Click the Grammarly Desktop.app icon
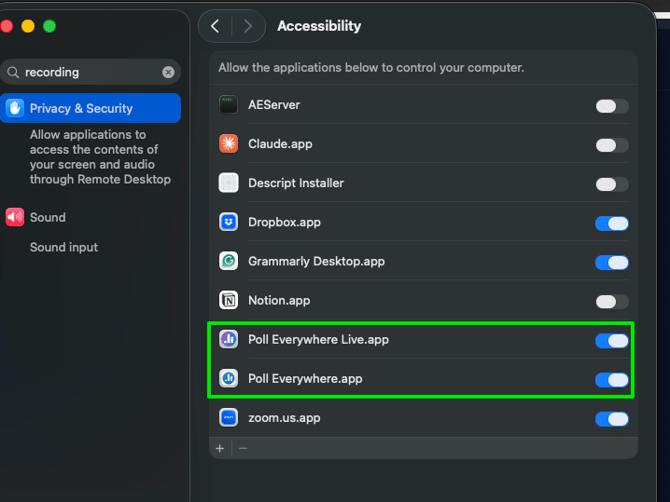Screen dimensions: 670x502 click(229, 261)
